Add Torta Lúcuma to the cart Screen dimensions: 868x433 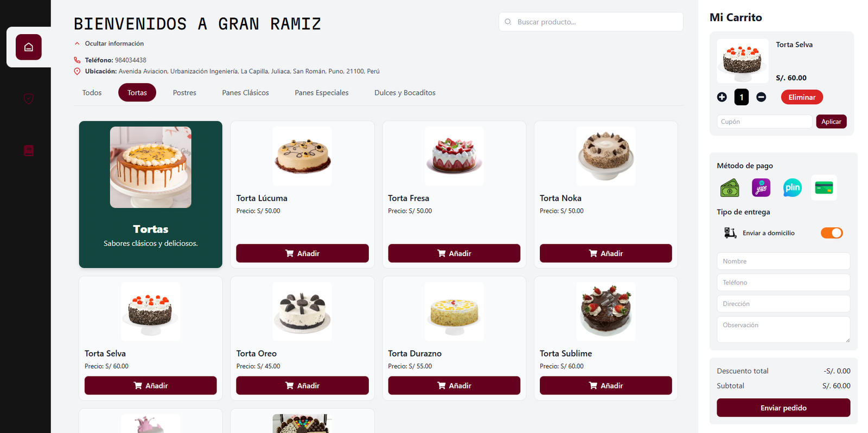pyautogui.click(x=302, y=253)
